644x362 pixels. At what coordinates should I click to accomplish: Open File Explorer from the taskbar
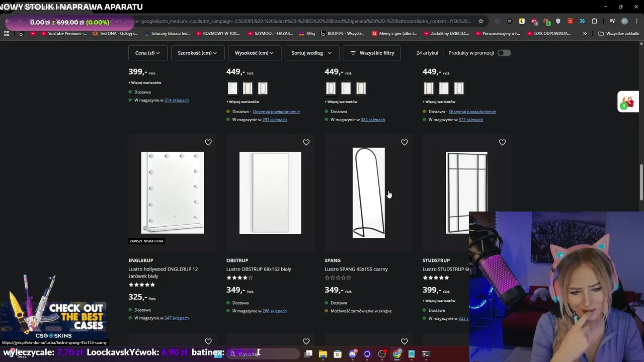point(323,354)
